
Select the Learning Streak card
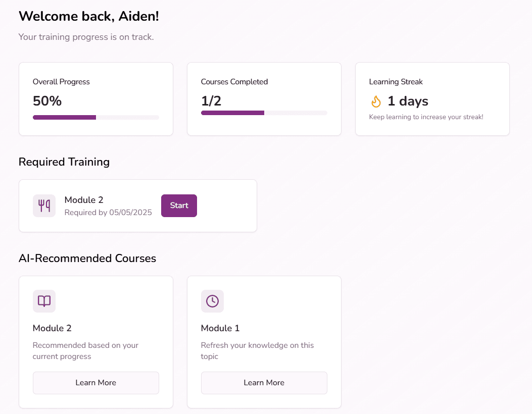[x=432, y=98]
